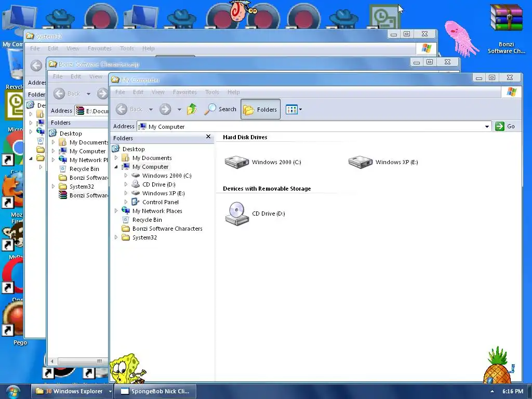Open File menu in Bonzi Software Characters window

click(58, 76)
